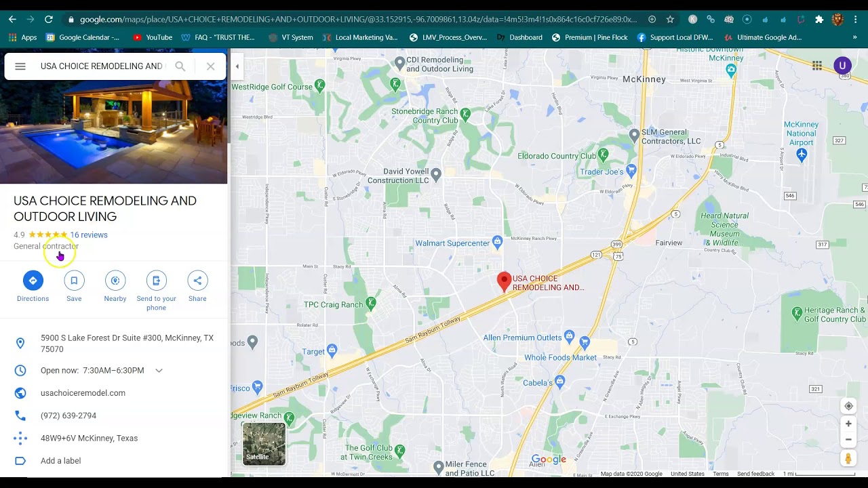Select the Miler Fence and Patio marker
Viewport: 868px width, 488px height.
[x=439, y=467]
